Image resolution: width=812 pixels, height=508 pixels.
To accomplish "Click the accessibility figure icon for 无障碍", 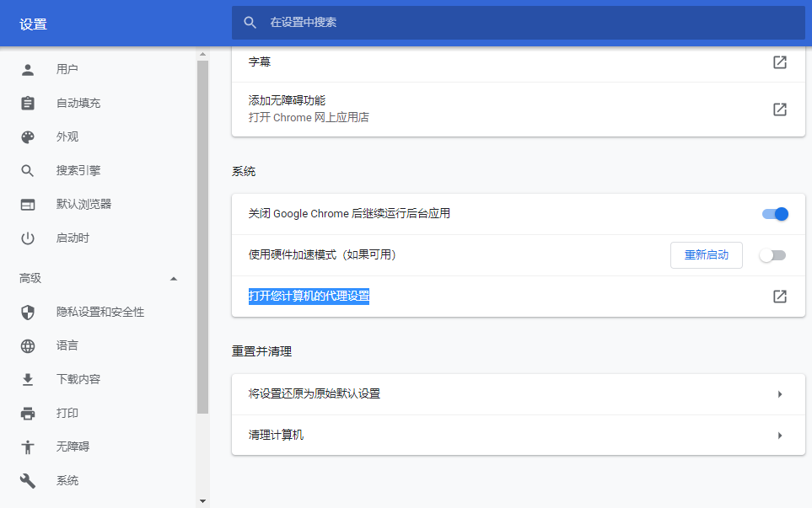I will click(28, 447).
